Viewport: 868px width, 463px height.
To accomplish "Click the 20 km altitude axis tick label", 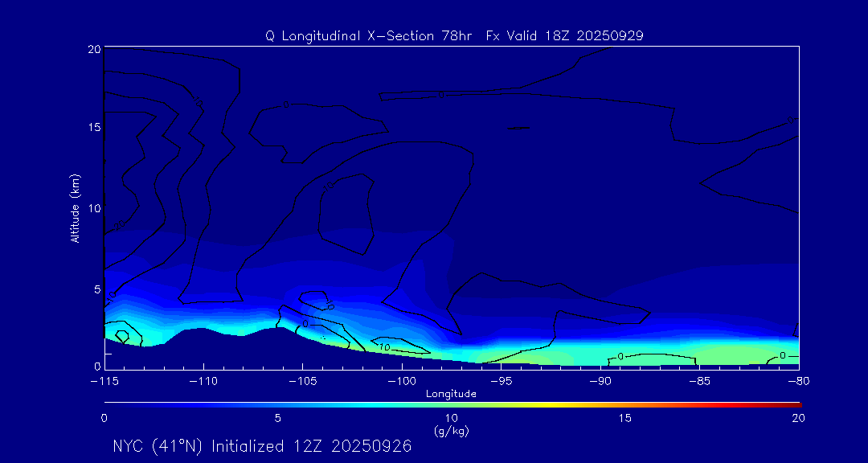I will pyautogui.click(x=92, y=49).
